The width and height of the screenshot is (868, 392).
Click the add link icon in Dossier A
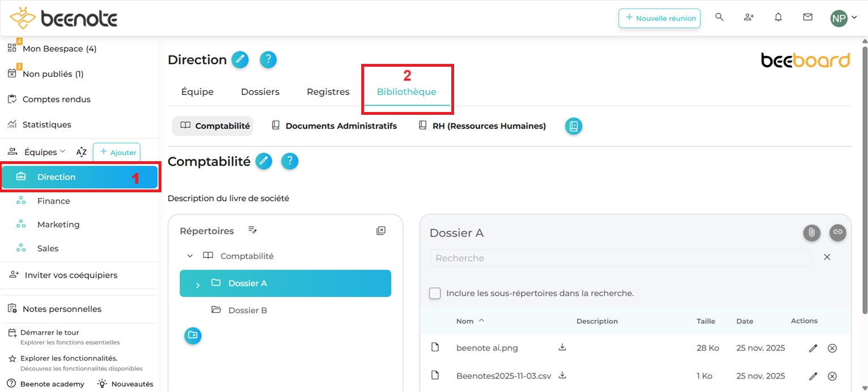(x=837, y=232)
